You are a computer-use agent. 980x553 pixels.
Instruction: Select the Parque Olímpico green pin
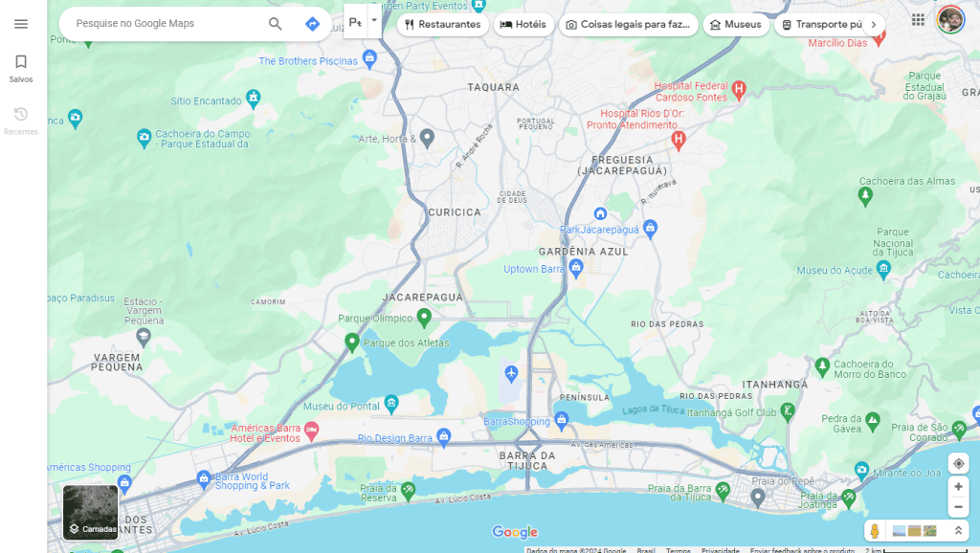click(424, 318)
